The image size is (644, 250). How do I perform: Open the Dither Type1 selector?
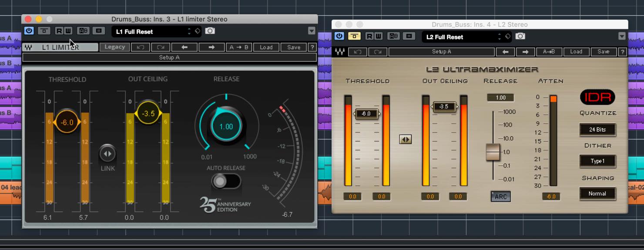coord(597,161)
